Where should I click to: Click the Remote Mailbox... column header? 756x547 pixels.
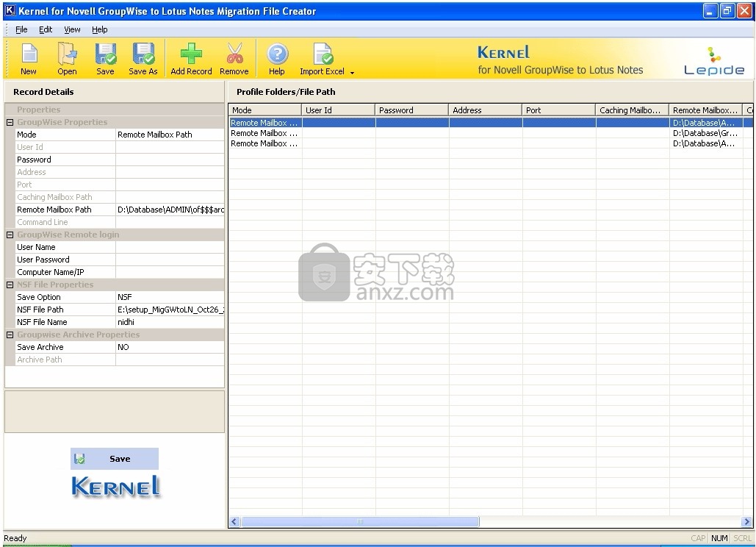point(706,110)
